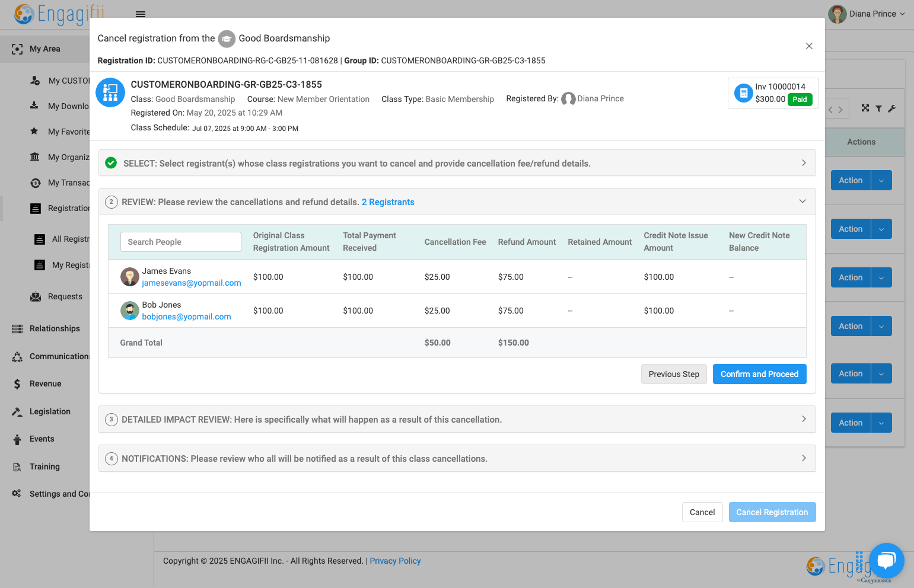The image size is (914, 588).
Task: Click the My Transactions sidebar icon
Action: 36,183
